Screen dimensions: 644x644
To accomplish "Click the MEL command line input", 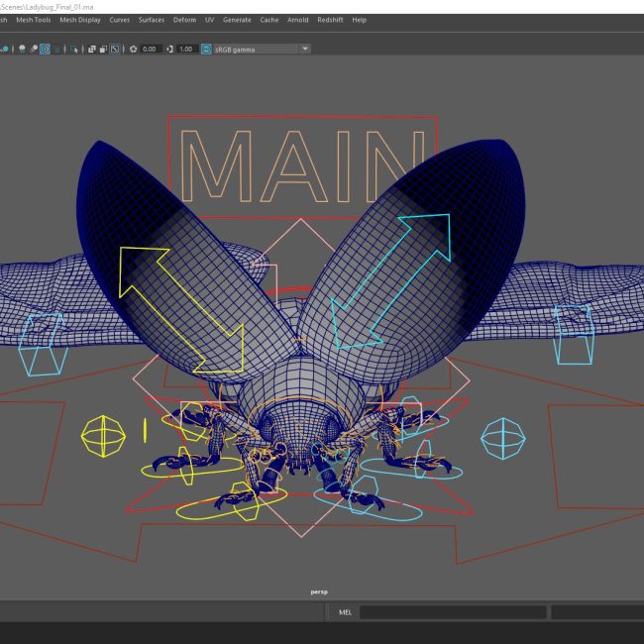I will tap(453, 612).
